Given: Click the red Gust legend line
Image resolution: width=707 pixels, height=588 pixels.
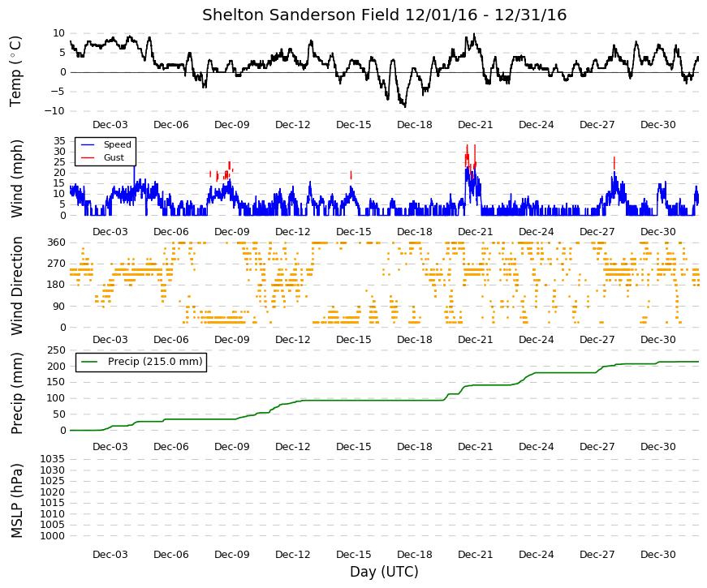Looking at the screenshot, I should coord(88,157).
